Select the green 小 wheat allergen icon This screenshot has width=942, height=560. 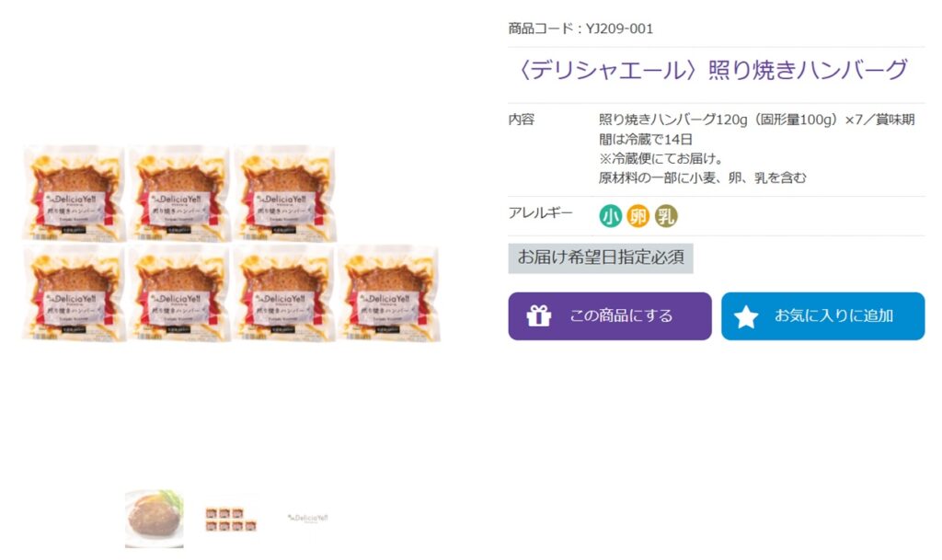click(x=611, y=216)
